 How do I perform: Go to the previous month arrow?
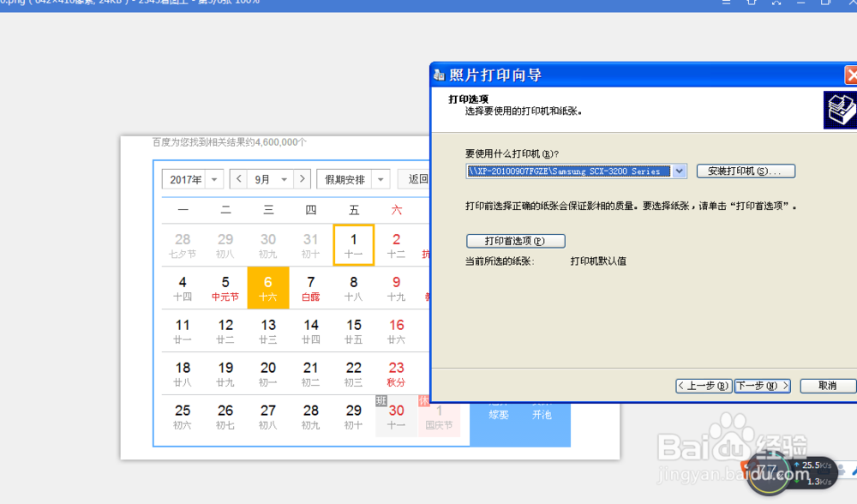(237, 178)
